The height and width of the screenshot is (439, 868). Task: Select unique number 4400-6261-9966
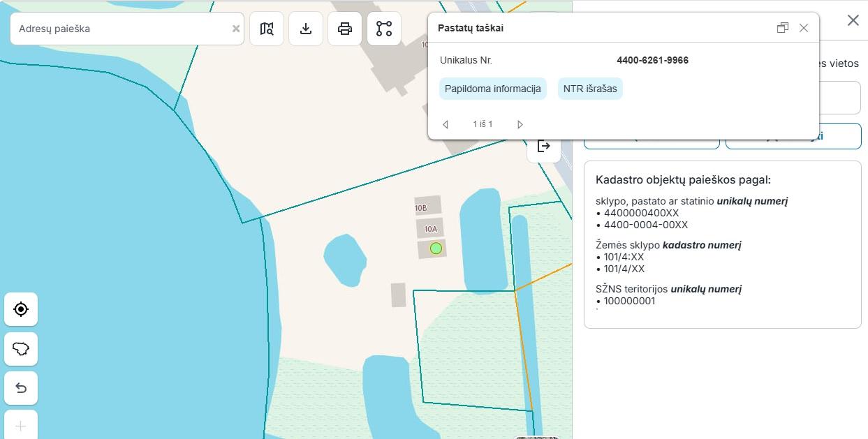(x=652, y=60)
